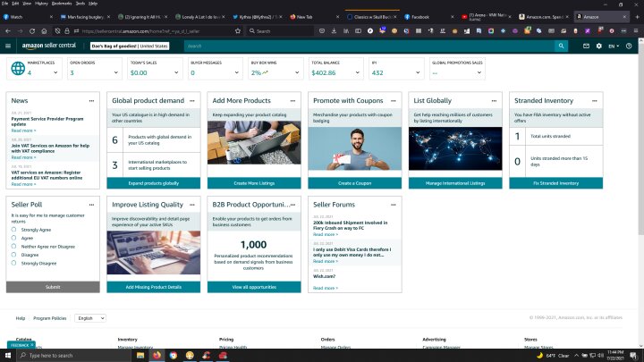
Task: Click View all opportunities button
Action: [x=254, y=287]
